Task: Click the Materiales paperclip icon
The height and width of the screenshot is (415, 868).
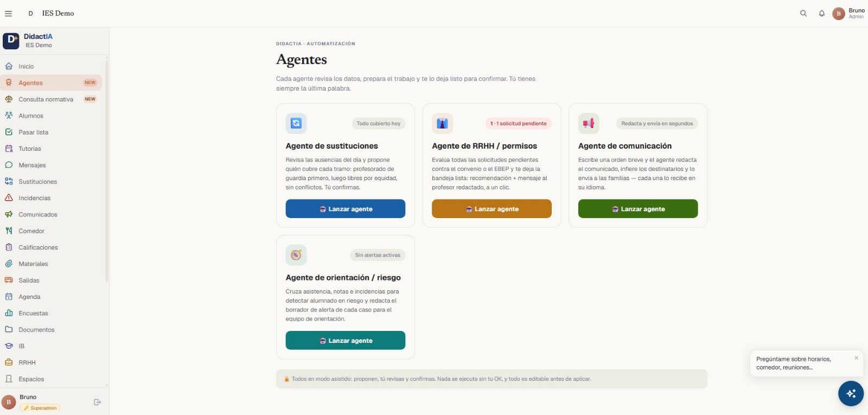Action: 9,264
